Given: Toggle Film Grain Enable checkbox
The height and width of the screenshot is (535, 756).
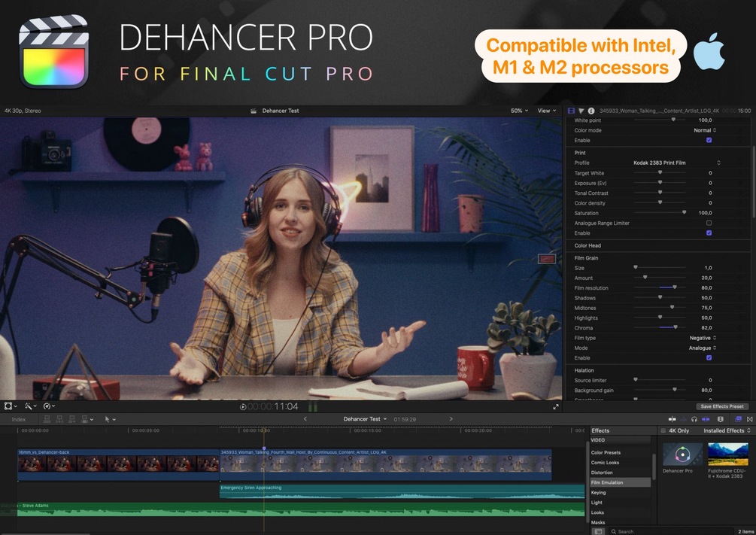Looking at the screenshot, I should click(x=709, y=357).
